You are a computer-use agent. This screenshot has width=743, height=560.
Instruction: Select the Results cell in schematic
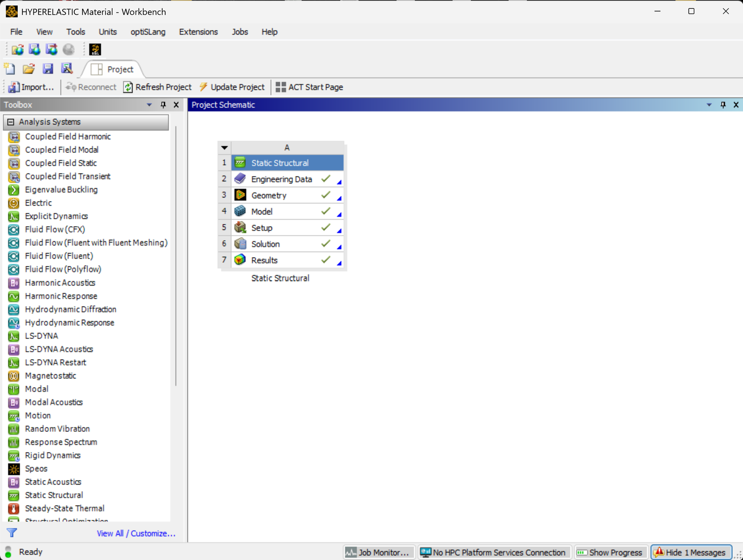(x=264, y=260)
